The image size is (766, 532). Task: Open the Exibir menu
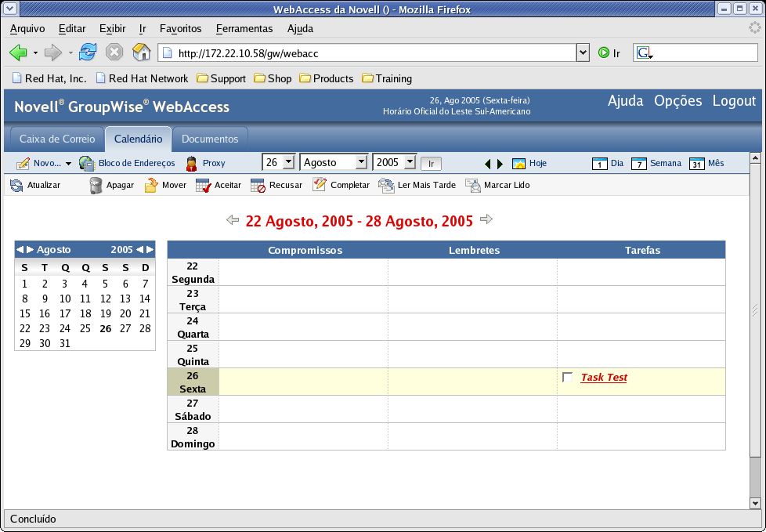coord(112,28)
